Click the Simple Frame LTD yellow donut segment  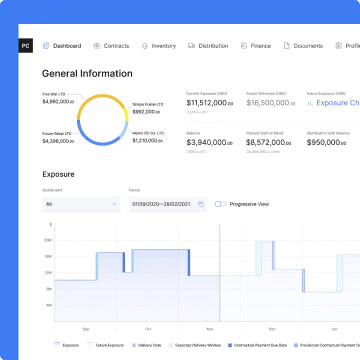126,113
